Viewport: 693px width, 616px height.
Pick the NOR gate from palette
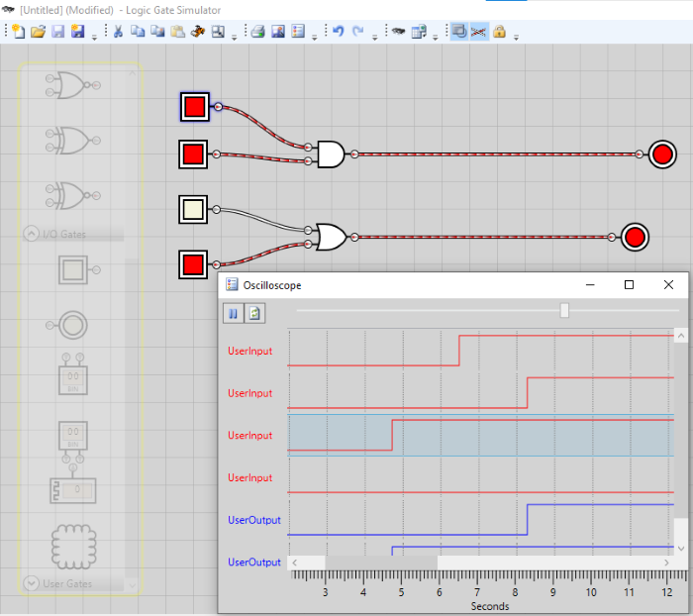tap(73, 85)
